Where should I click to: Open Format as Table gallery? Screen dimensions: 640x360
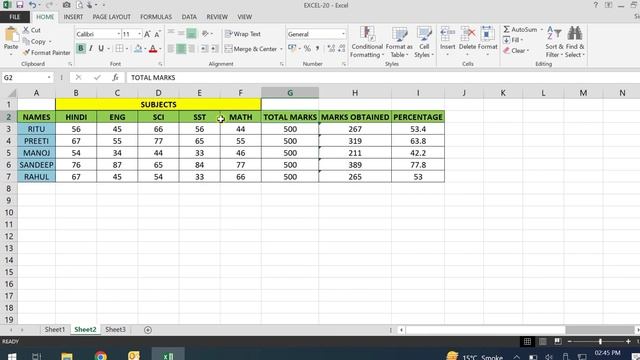click(399, 42)
